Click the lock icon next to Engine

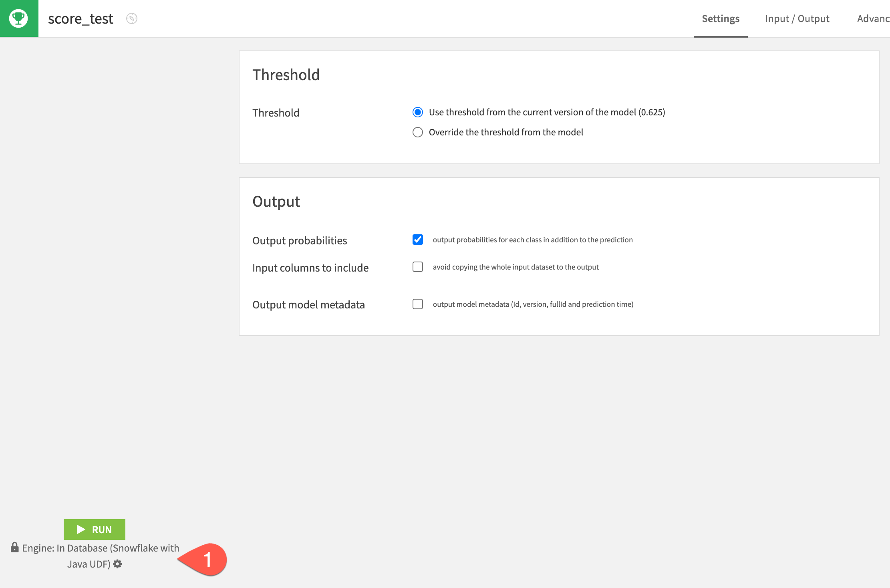pyautogui.click(x=15, y=548)
